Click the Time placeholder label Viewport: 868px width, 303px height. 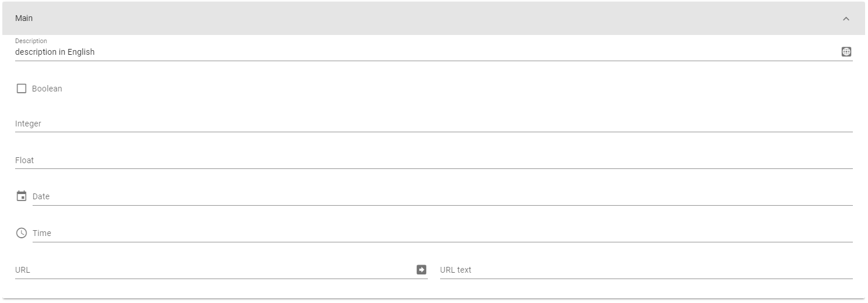pyautogui.click(x=42, y=233)
